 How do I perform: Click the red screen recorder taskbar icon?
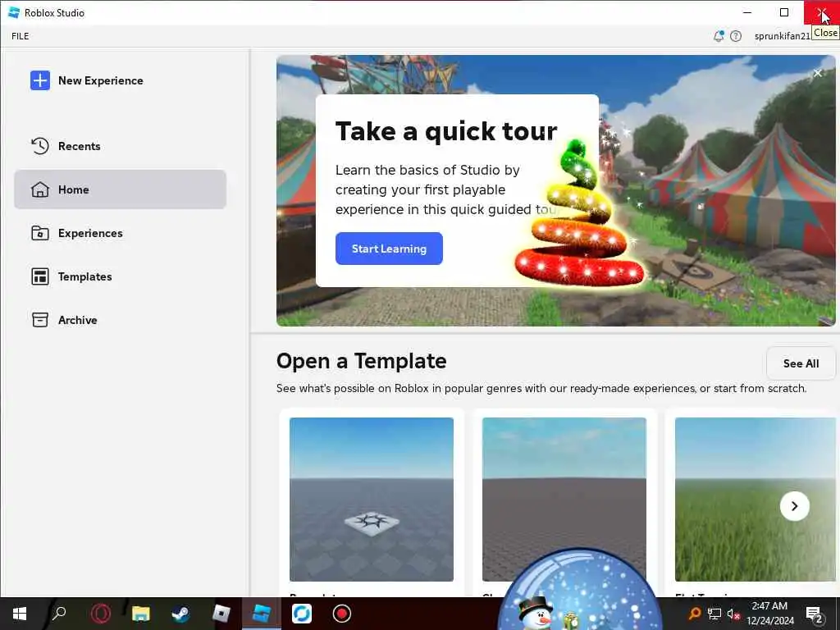click(342, 614)
